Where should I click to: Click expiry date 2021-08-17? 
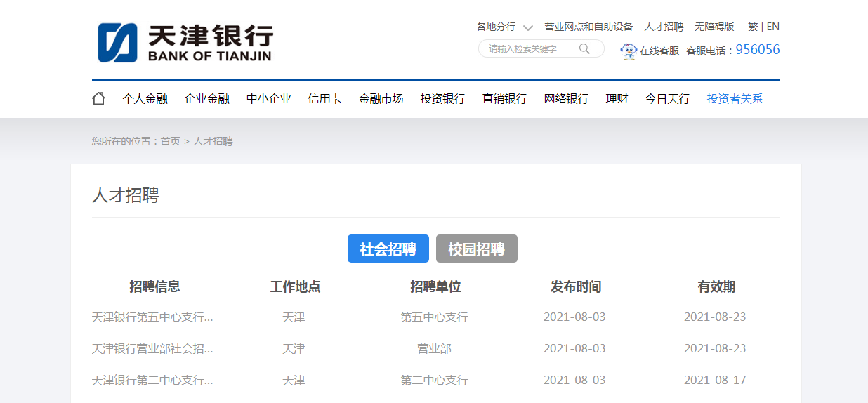pos(715,381)
